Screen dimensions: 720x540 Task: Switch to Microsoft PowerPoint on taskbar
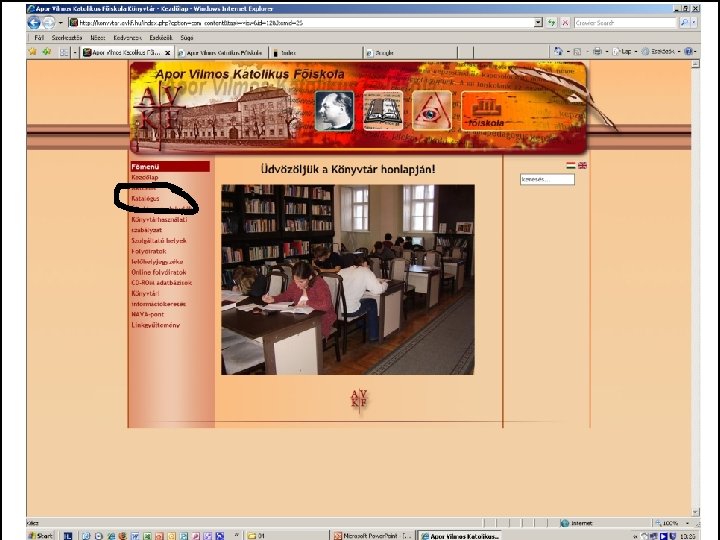point(373,535)
